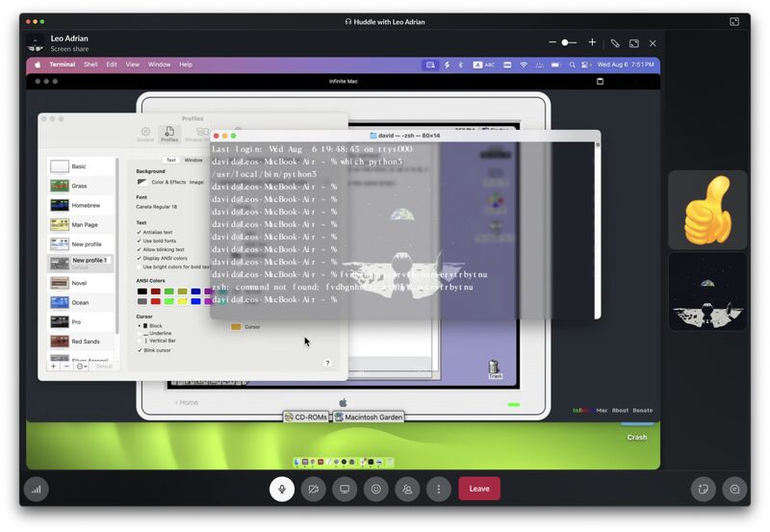Click the Bluetooth icon in menu bar
The height and width of the screenshot is (532, 770).
pos(461,64)
